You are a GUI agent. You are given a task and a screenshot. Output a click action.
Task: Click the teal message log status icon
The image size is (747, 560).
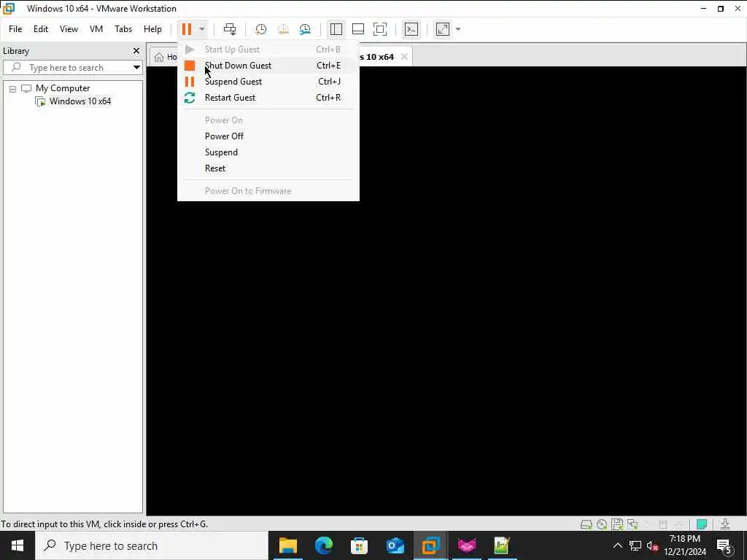[x=702, y=524]
